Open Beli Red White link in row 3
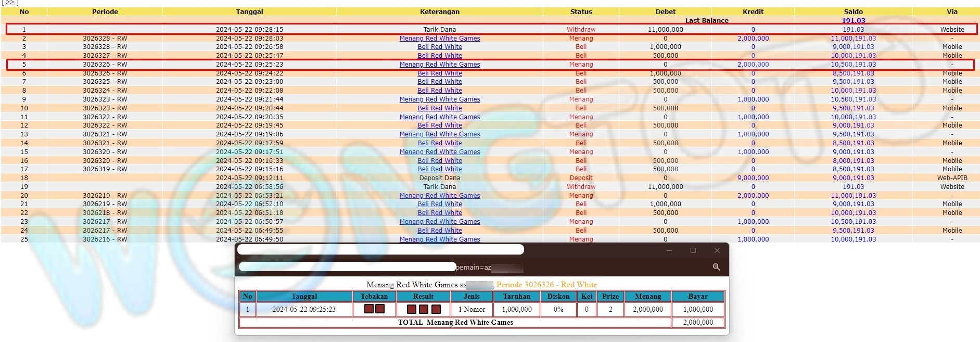The image size is (980, 342). pyautogui.click(x=439, y=47)
